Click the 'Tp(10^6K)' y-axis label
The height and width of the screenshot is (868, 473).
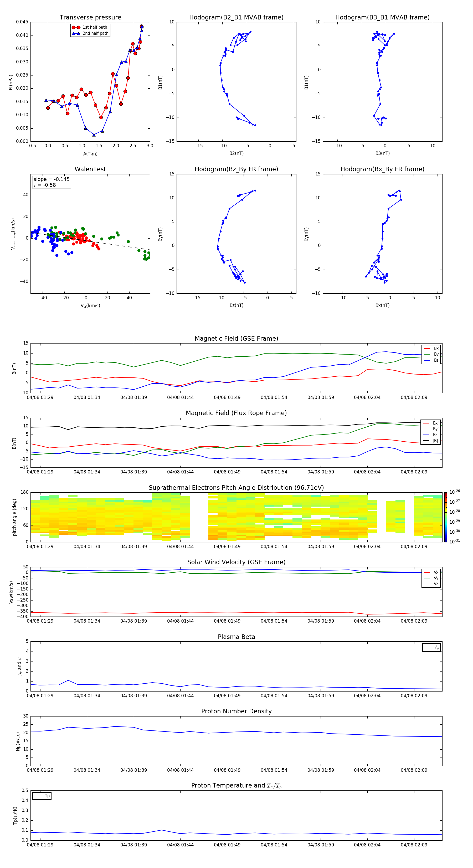(x=15, y=815)
